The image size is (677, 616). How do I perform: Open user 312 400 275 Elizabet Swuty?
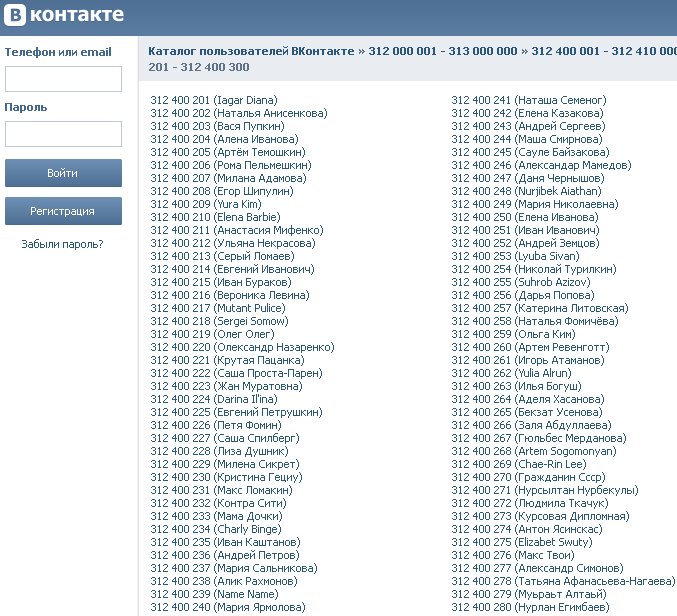tap(522, 542)
